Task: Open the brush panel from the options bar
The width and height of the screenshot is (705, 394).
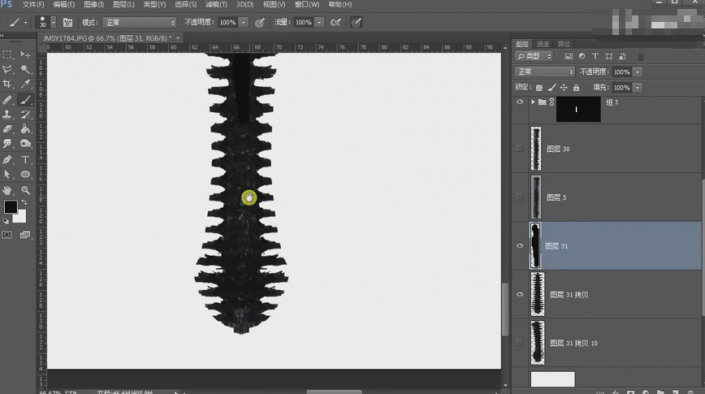Action: click(67, 22)
